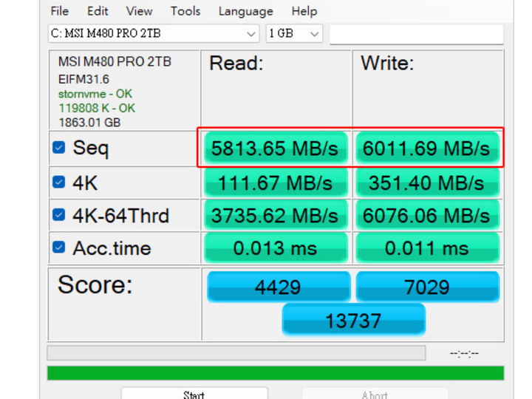Click the write score 7029
532x399 pixels.
point(427,287)
